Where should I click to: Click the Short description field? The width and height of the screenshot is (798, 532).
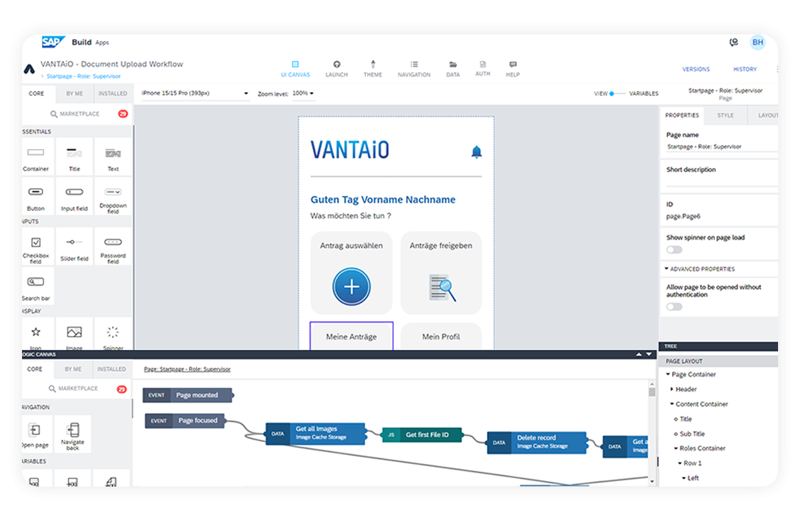(x=722, y=181)
